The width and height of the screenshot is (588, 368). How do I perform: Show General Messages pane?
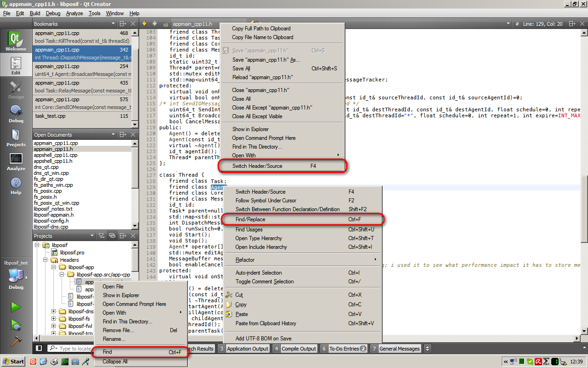click(396, 349)
